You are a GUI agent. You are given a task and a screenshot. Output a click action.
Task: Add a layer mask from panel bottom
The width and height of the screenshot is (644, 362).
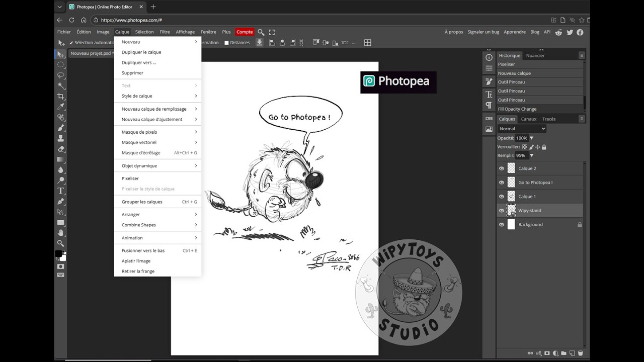coord(547,353)
